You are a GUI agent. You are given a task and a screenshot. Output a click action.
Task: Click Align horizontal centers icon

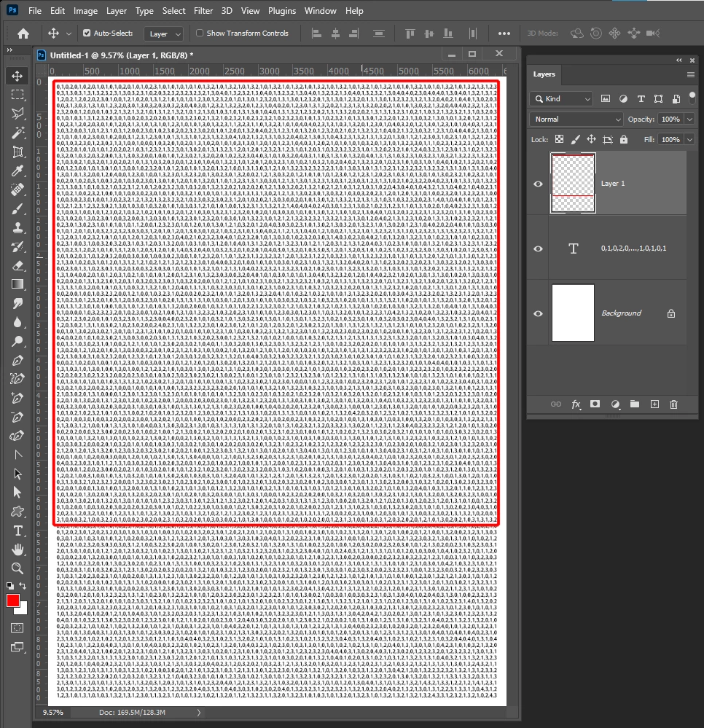[x=335, y=34]
